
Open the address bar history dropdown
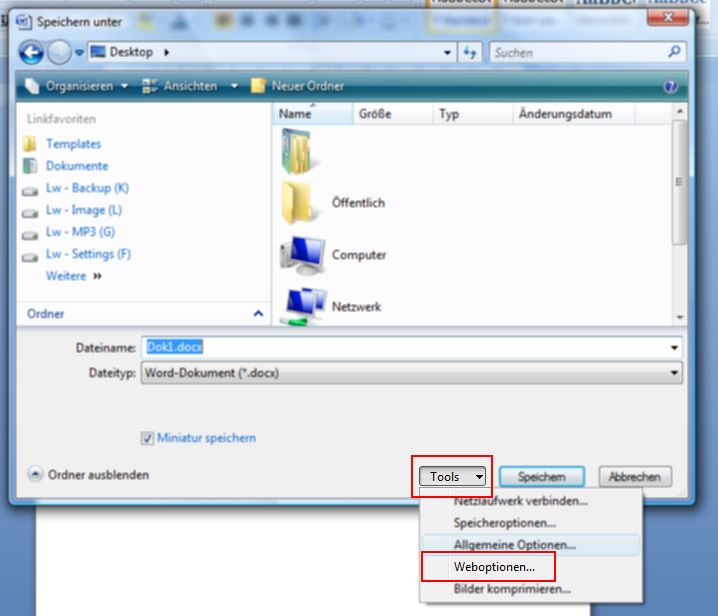pyautogui.click(x=447, y=53)
